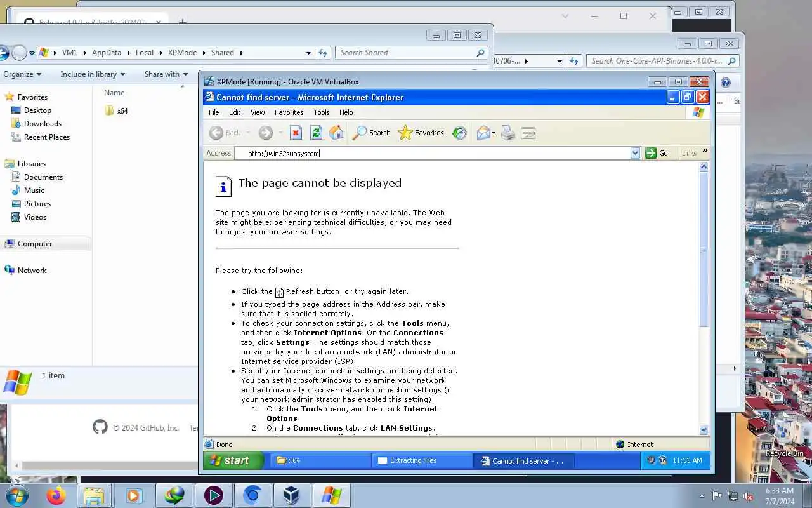The image size is (812, 508).
Task: Click the Search Shared box
Action: click(x=412, y=53)
